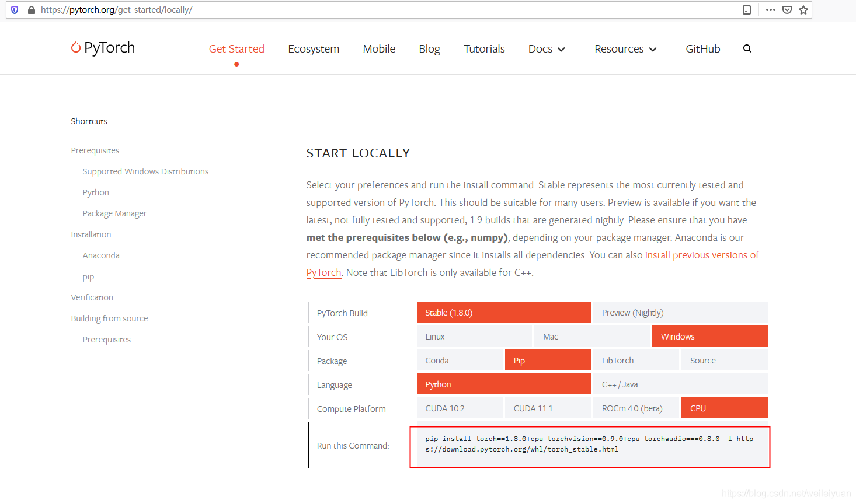Expand the Docs dropdown menu

click(x=547, y=49)
